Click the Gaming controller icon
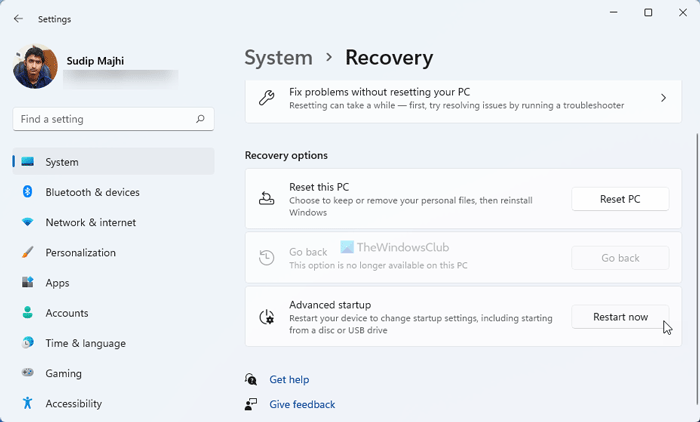Screen dimensions: 700x422 pyautogui.click(x=28, y=373)
